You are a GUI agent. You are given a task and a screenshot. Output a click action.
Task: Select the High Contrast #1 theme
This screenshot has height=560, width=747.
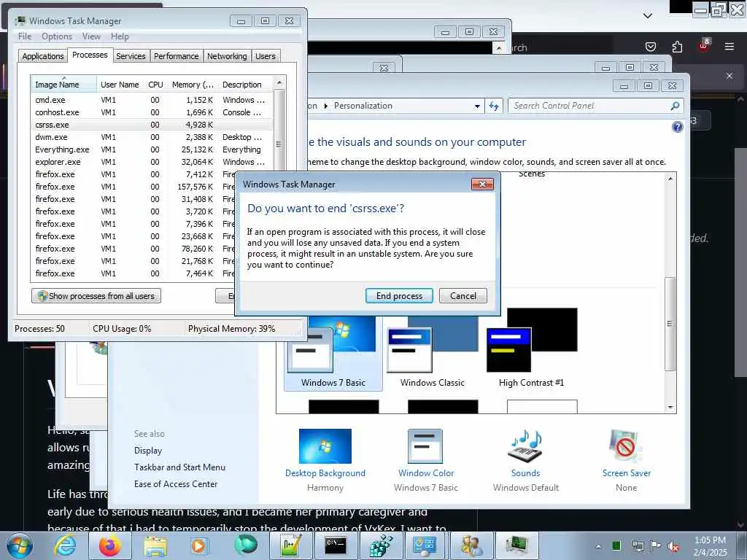[531, 349]
